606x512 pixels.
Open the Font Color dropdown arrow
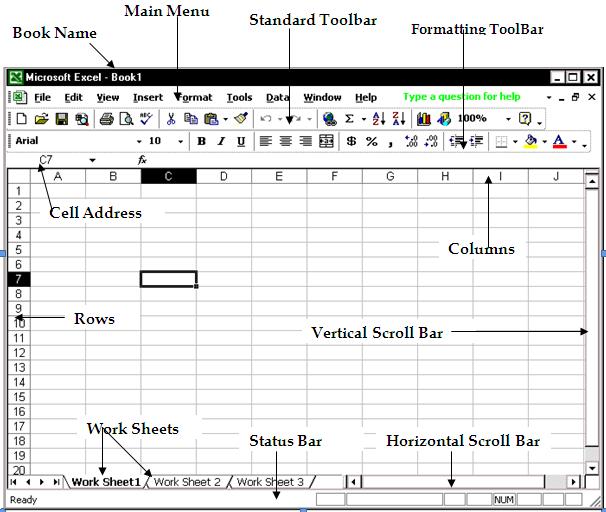coord(574,142)
